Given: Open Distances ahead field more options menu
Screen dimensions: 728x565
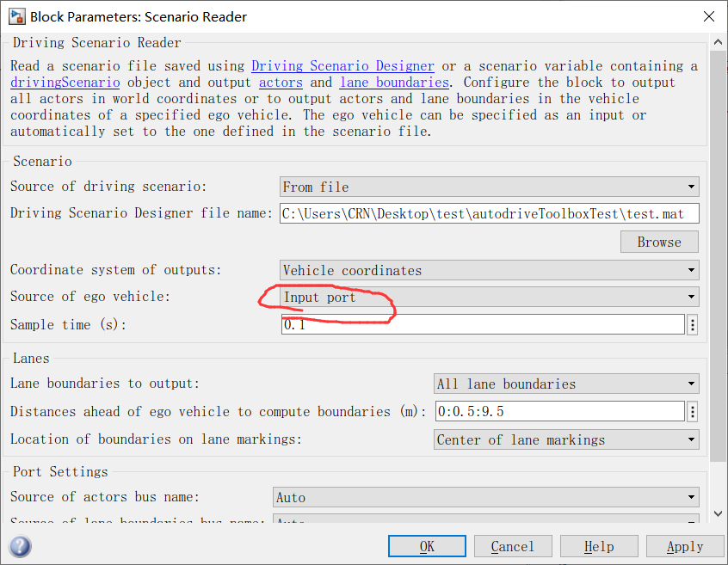Looking at the screenshot, I should [692, 411].
